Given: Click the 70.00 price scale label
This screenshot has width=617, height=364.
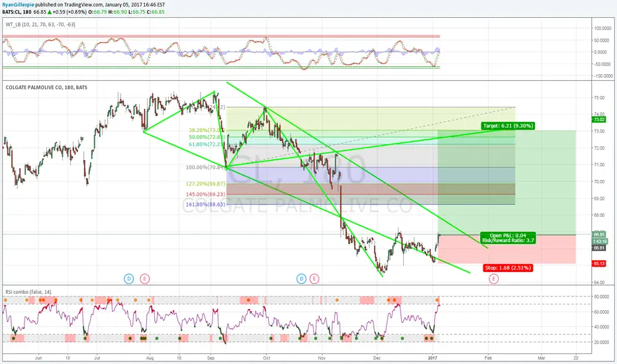Looking at the screenshot, I should [x=599, y=182].
